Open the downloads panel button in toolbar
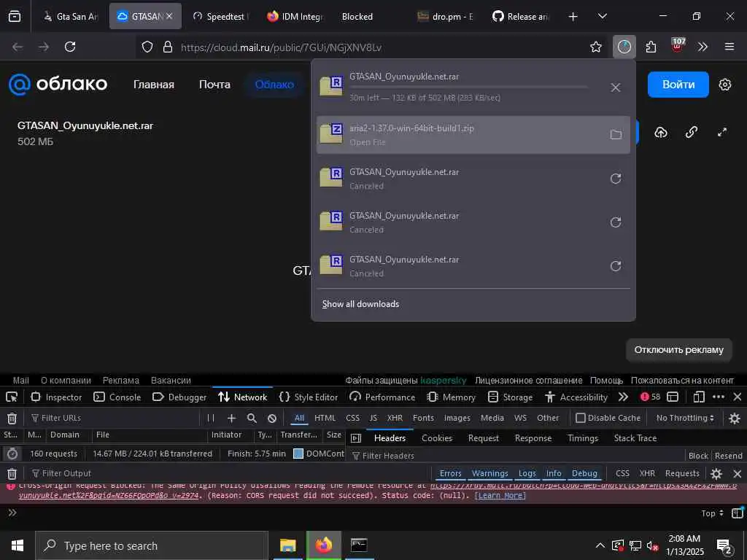747x560 pixels. (624, 47)
